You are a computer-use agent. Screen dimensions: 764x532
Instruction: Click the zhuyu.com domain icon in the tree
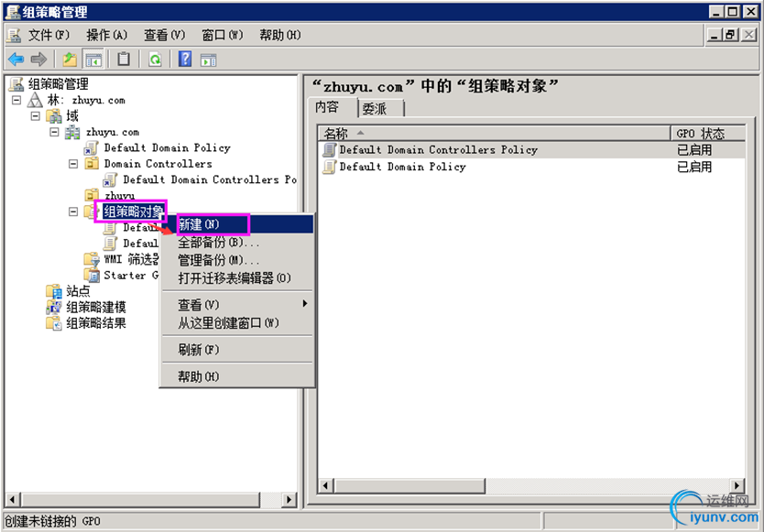(72, 132)
